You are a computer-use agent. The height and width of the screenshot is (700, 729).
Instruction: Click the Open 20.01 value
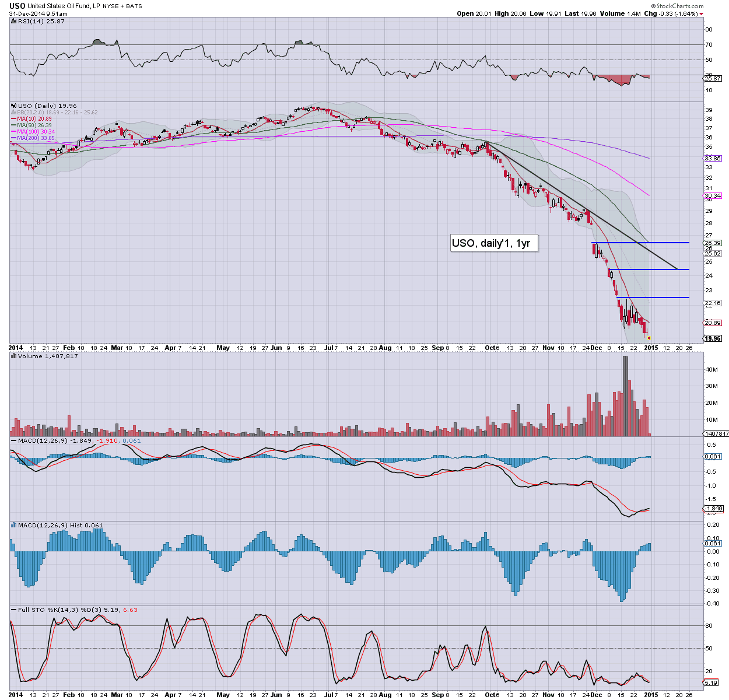[x=474, y=13]
